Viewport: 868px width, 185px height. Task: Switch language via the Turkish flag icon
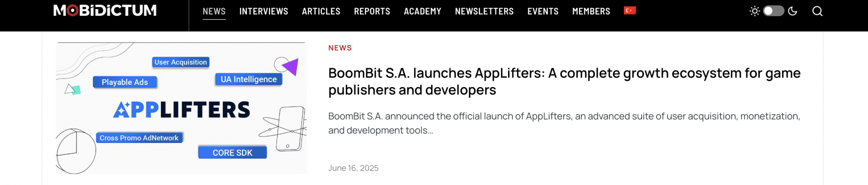(630, 10)
